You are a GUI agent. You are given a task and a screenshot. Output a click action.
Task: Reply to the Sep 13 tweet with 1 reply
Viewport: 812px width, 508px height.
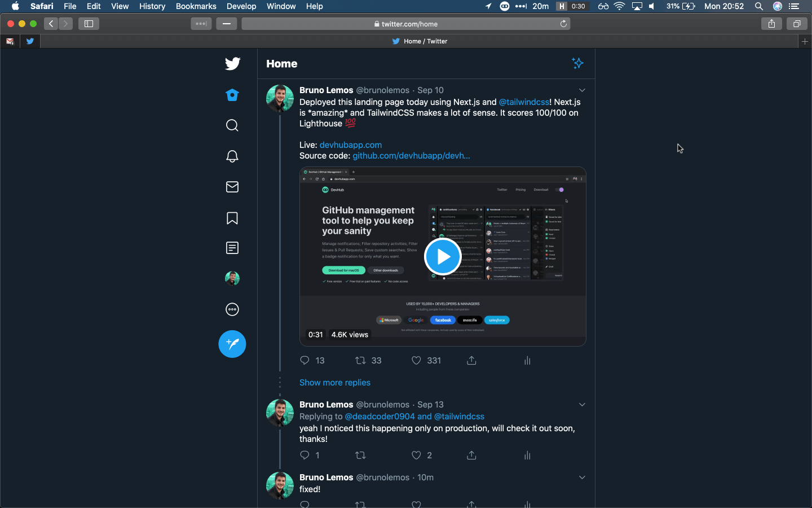tap(305, 455)
